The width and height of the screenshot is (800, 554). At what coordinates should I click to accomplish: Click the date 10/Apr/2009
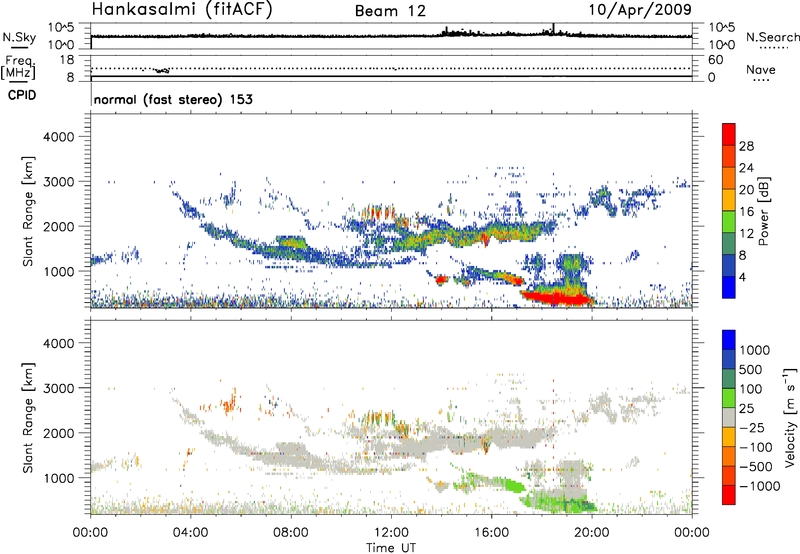pos(640,10)
